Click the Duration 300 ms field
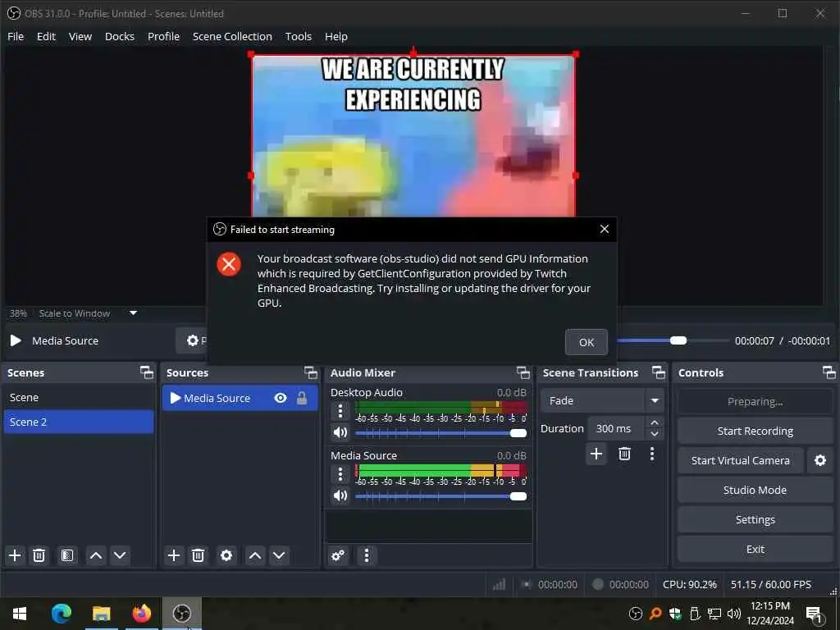840x630 pixels. tap(616, 428)
